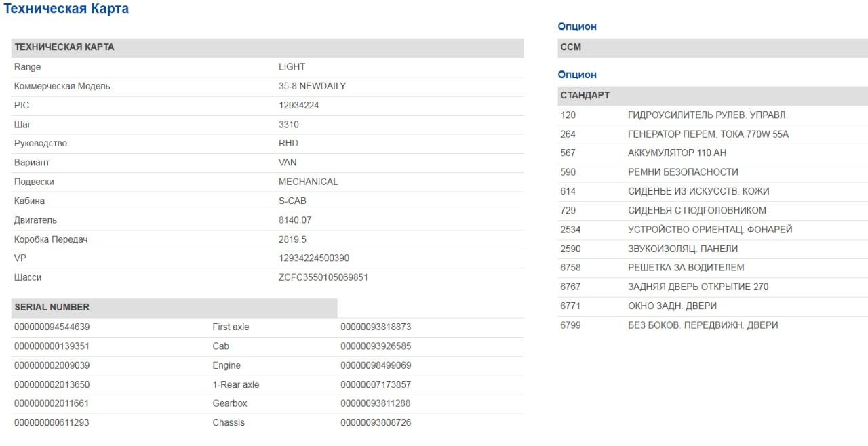Select option 'АККУМУЛЯТОР 110 AH'
This screenshot has width=868, height=446.
(677, 153)
